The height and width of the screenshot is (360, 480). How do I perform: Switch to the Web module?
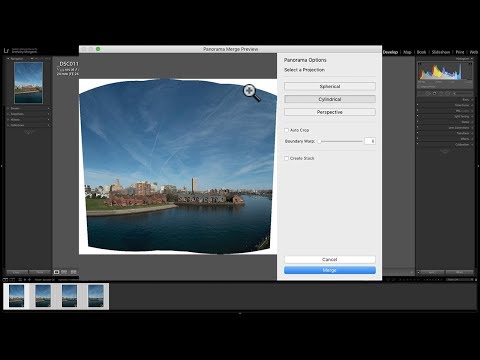click(474, 52)
